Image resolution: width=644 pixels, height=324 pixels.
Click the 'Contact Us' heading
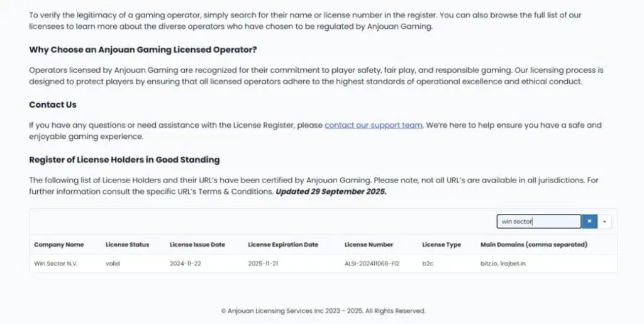click(x=53, y=104)
